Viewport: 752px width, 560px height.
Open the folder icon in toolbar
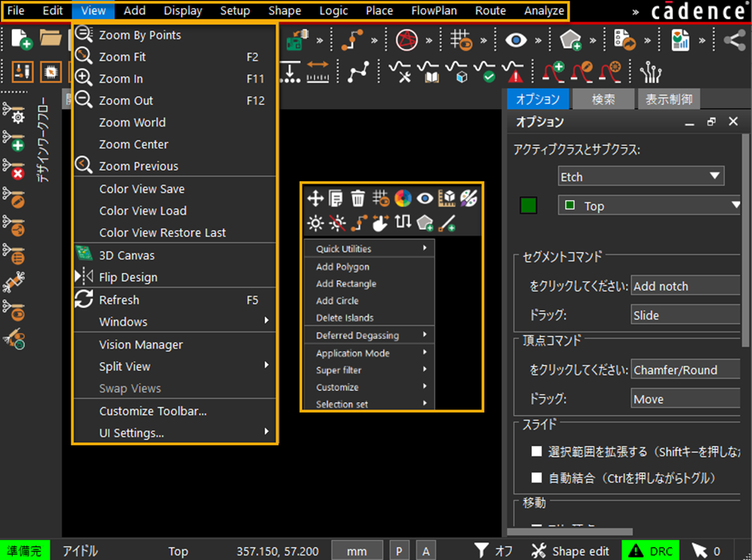click(50, 38)
